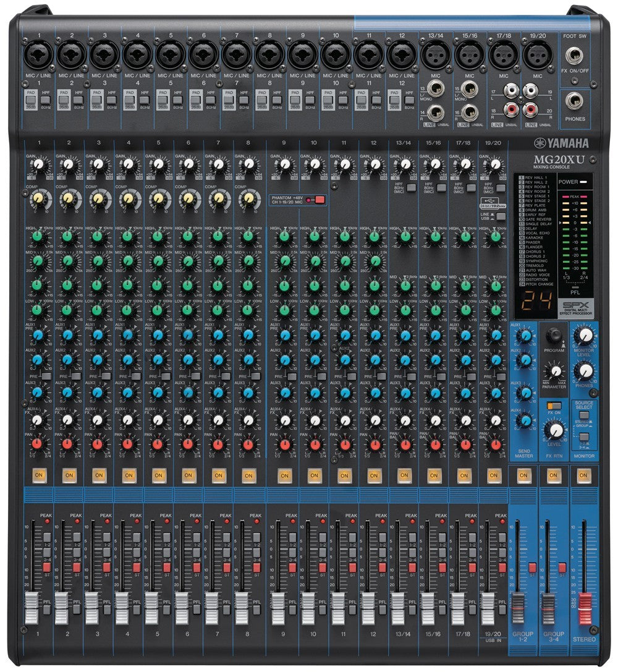Click the channel 2 COMP knob
618x672 pixels.
coord(68,198)
